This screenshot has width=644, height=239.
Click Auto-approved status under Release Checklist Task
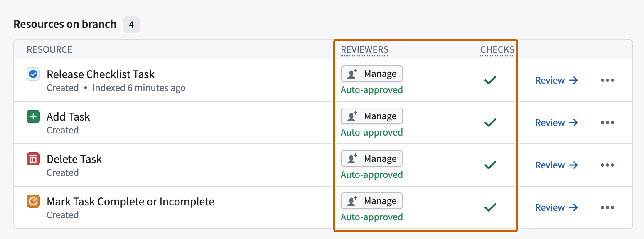tap(372, 90)
